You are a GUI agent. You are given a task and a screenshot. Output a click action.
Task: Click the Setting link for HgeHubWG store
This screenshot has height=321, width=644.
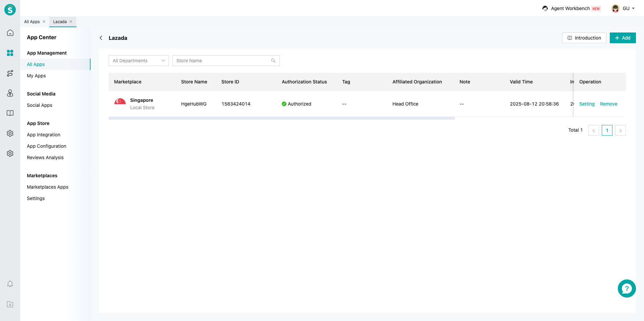(587, 104)
